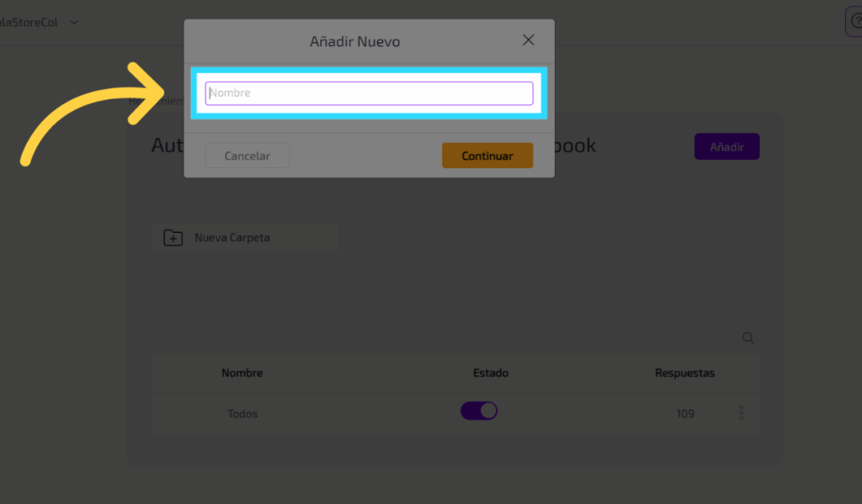The image size is (862, 504).
Task: Click the help question mark icon
Action: coord(854,22)
